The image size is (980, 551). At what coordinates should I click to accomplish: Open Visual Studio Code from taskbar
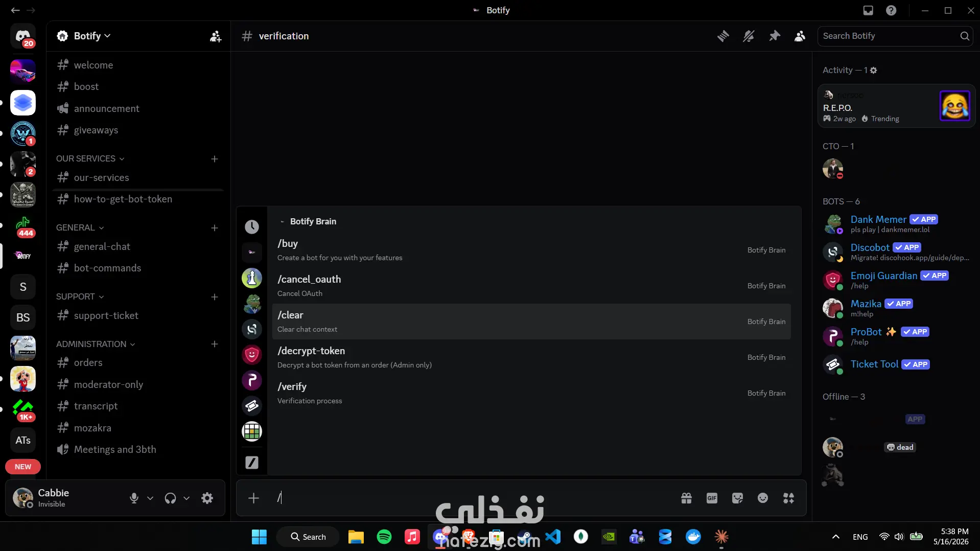[x=553, y=537]
